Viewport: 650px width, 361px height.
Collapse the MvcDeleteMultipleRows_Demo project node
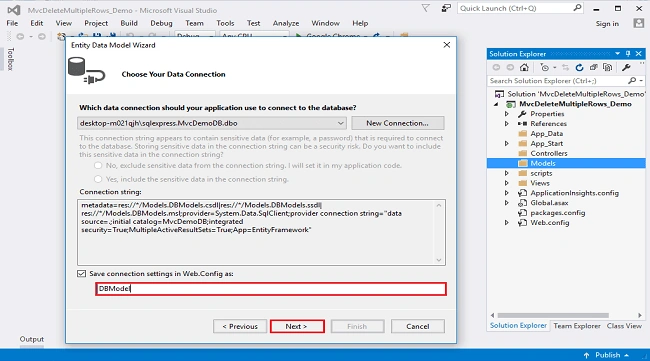496,104
